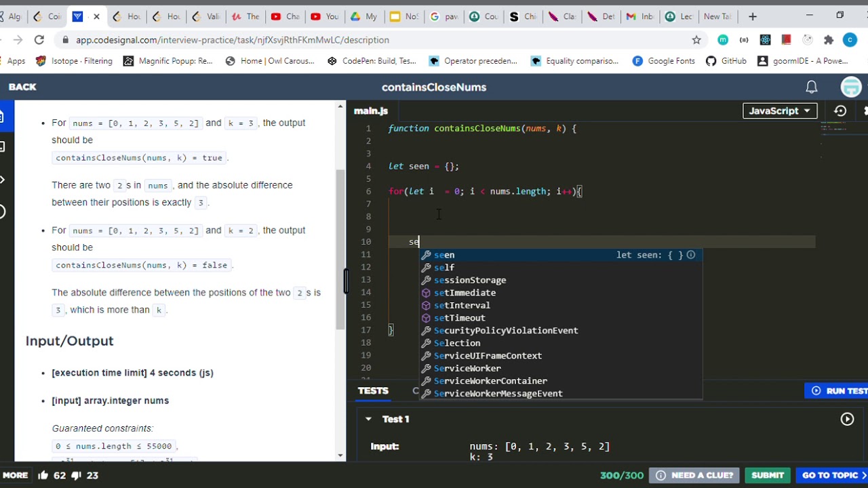Open the Isotope · Filtering bookmark
The height and width of the screenshot is (488, 868).
coord(74,61)
